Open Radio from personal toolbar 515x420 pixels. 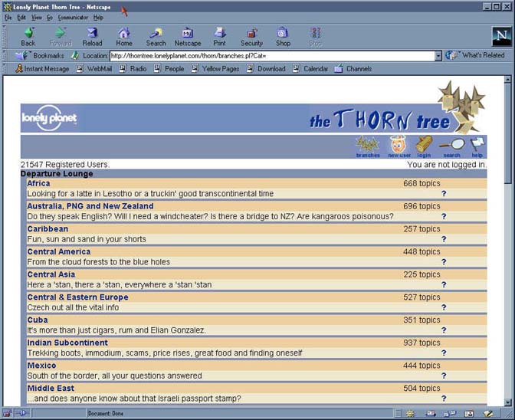coord(133,69)
